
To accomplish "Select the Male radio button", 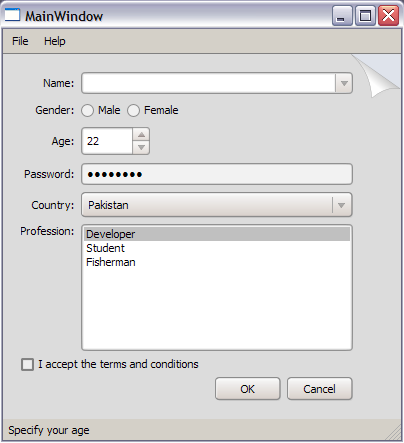I will pyautogui.click(x=88, y=110).
